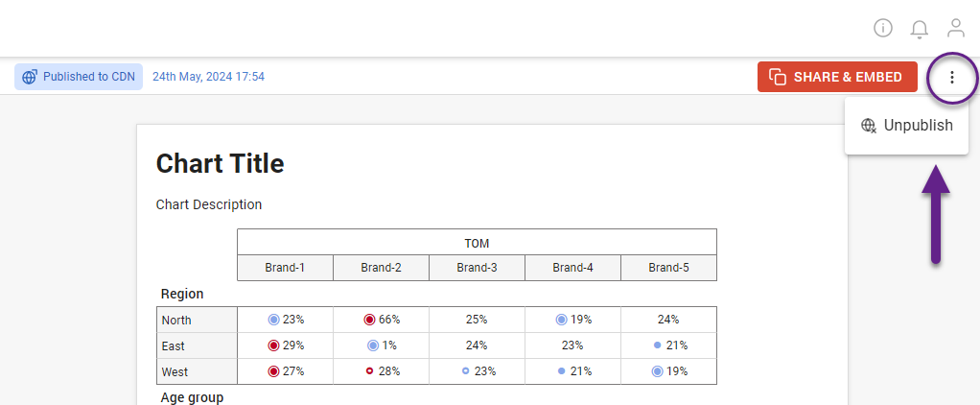Viewport: 980px width, 405px height.
Task: Select the Brand-5 column header
Action: pos(668,268)
